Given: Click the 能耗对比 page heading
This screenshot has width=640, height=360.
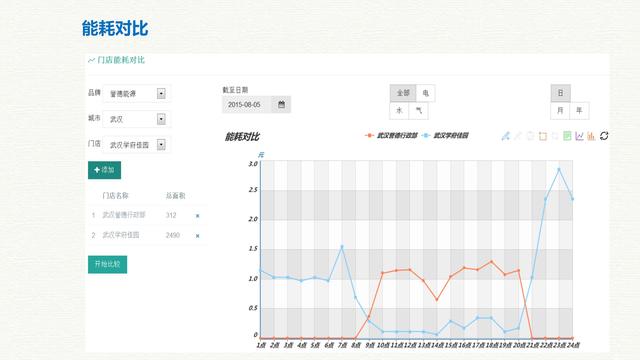Looking at the screenshot, I should coord(115,28).
